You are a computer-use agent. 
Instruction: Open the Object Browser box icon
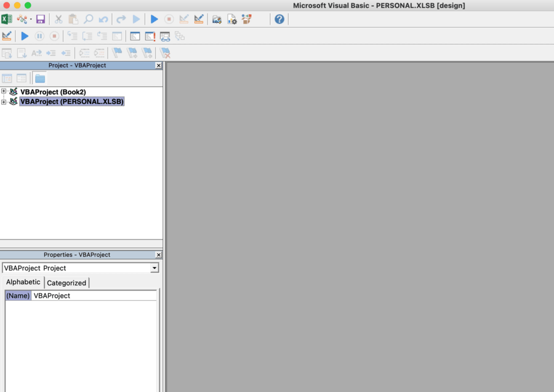247,19
